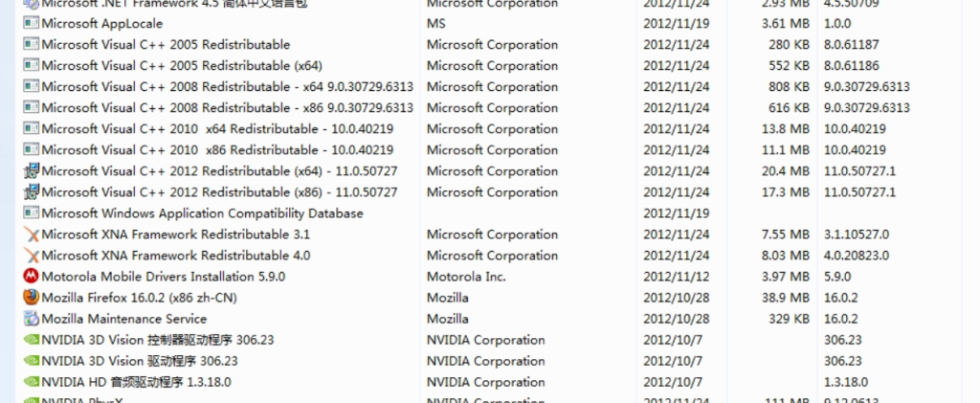Click version 1.3.18.0 in version column
Viewport: 980px width, 403px height.
pos(846,382)
